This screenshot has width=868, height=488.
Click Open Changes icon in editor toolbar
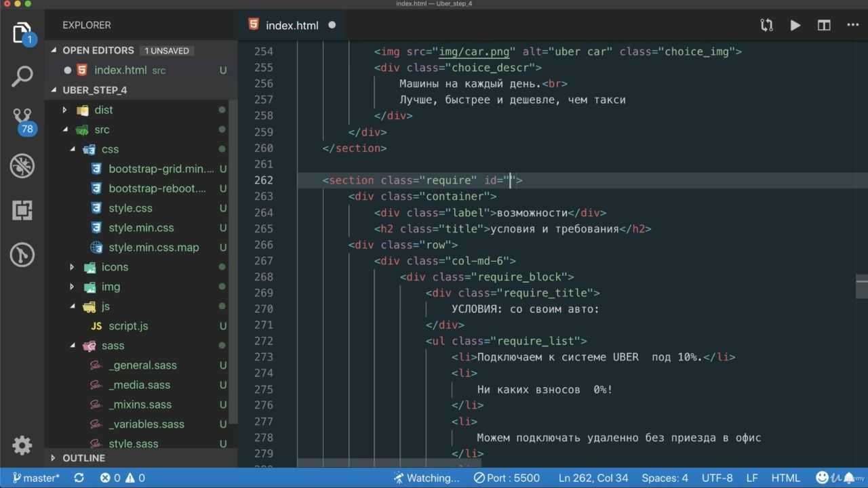tap(766, 25)
